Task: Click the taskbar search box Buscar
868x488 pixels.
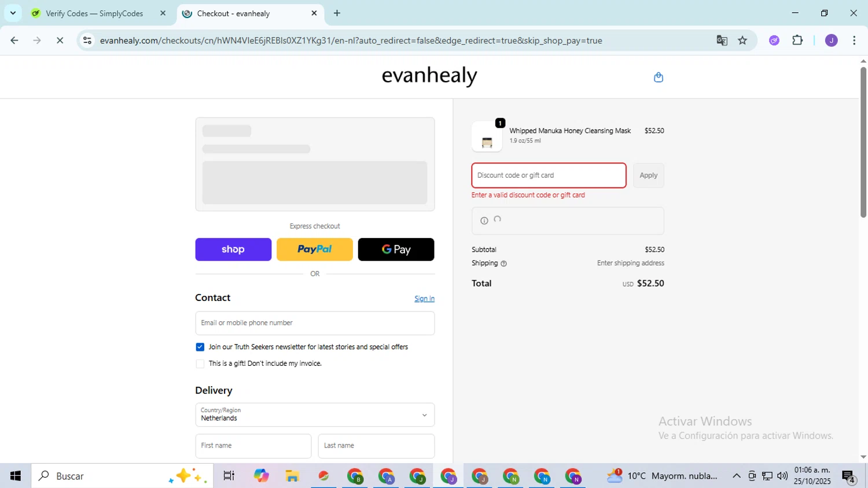Action: coord(122,476)
